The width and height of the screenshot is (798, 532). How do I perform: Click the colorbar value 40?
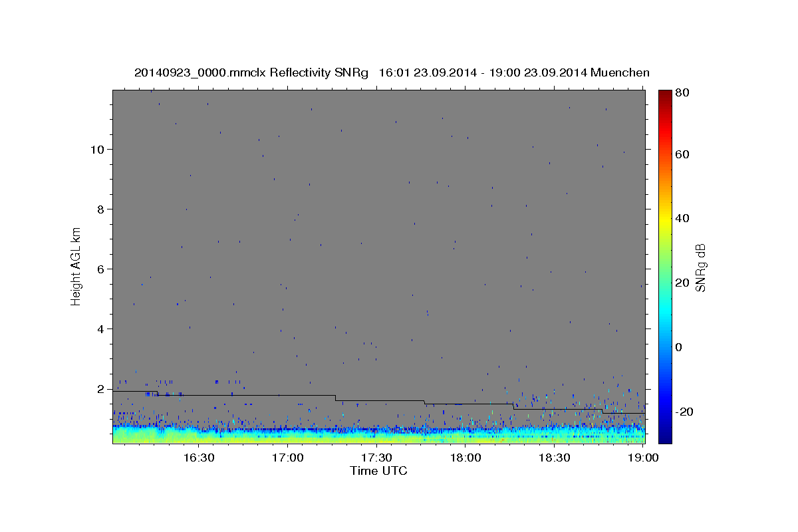682,218
